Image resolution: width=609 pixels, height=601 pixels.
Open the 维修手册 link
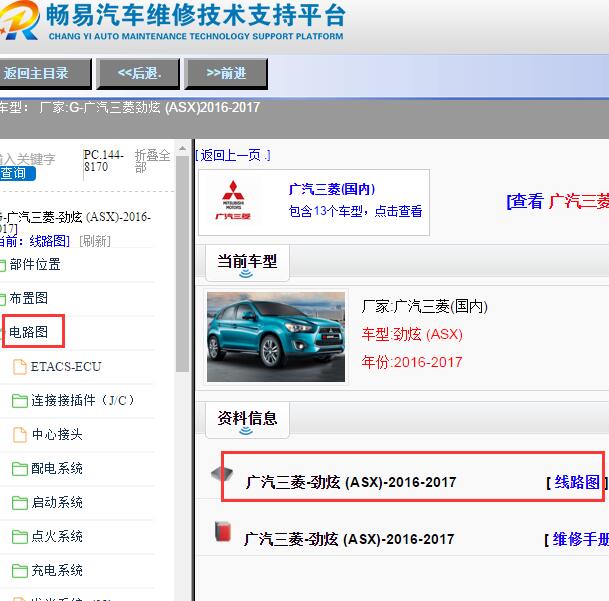(x=581, y=539)
